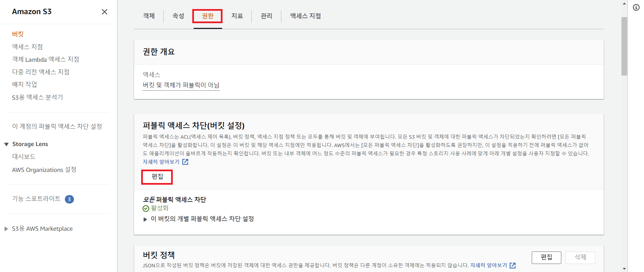644x272 pixels.
Task: Click the 권한 개요 heading
Action: coord(159,52)
